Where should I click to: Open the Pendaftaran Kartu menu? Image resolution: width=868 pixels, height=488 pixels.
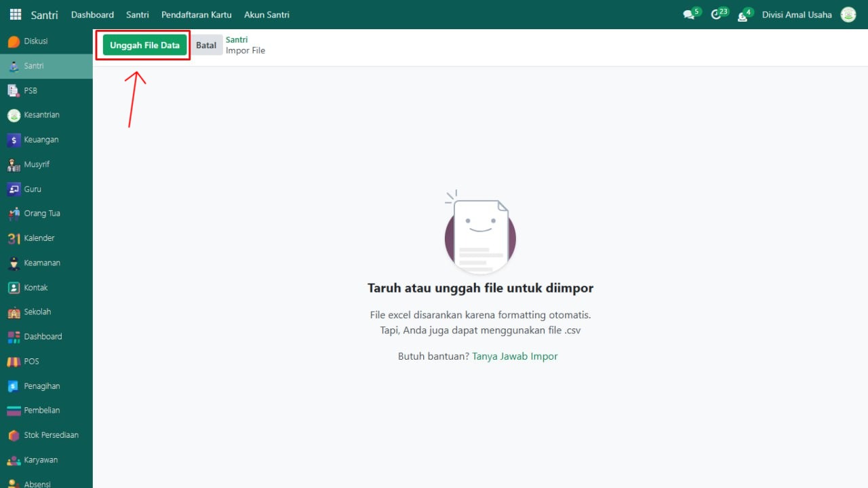[196, 15]
